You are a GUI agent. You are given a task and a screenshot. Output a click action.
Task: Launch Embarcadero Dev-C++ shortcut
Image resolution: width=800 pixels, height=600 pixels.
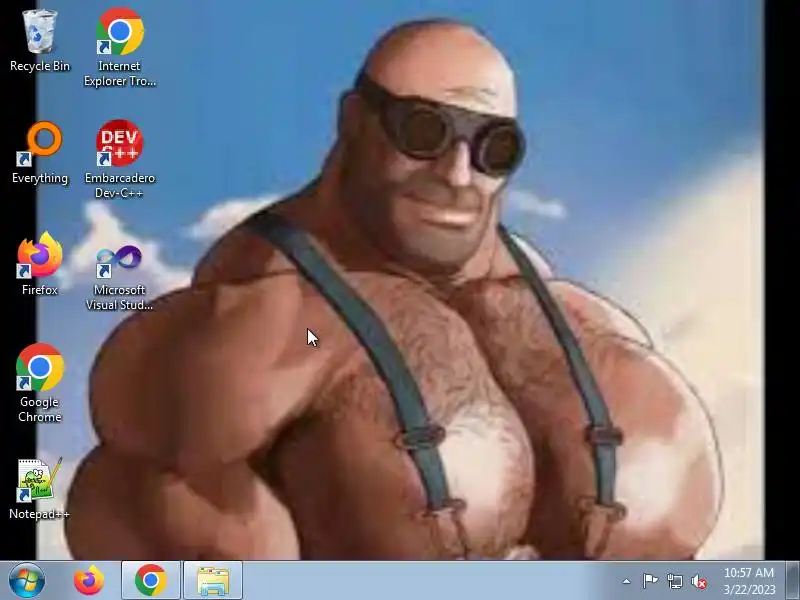[x=119, y=159]
